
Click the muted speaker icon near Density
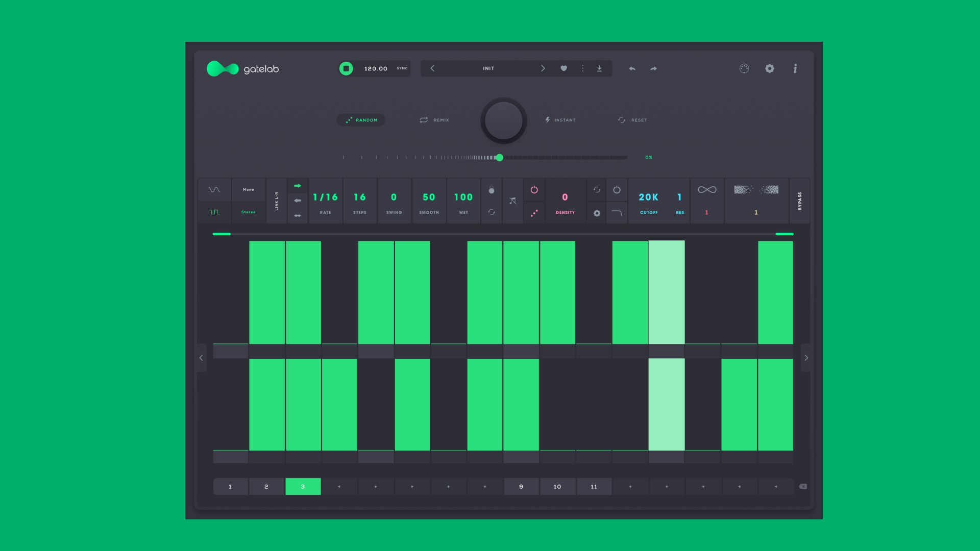(x=513, y=200)
